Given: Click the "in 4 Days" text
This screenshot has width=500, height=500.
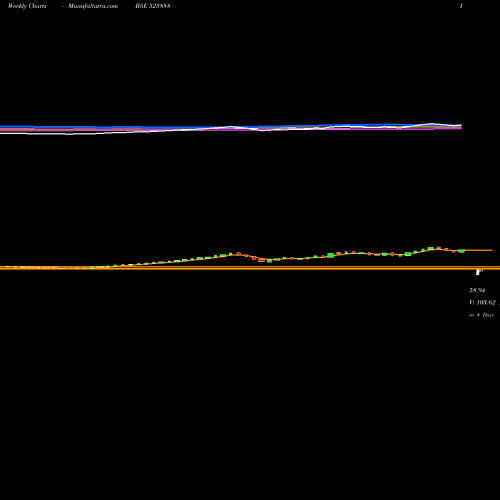Looking at the screenshot, I should coord(481,315).
